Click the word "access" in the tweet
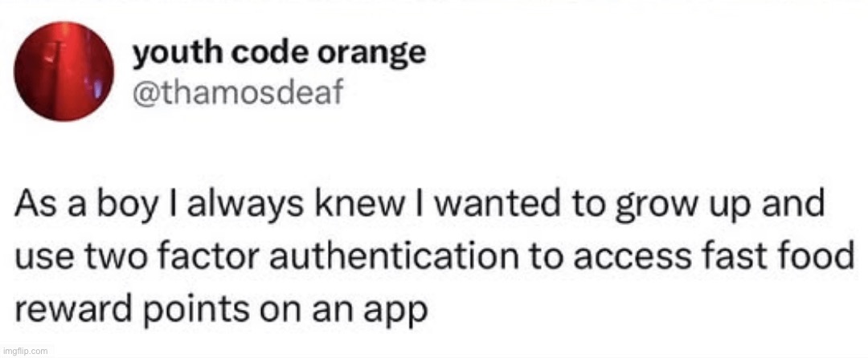The height and width of the screenshot is (358, 868). tap(628, 258)
